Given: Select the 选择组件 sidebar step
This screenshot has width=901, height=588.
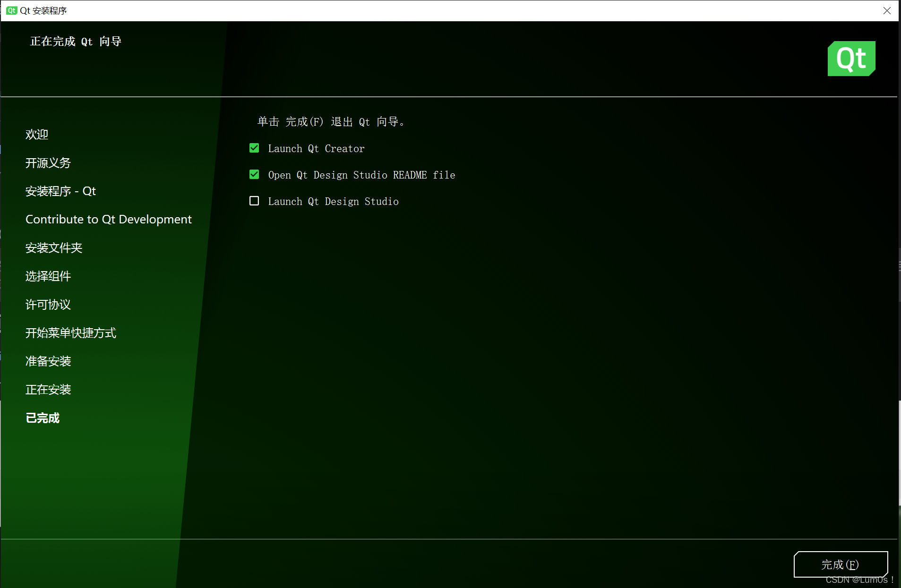Looking at the screenshot, I should (48, 276).
